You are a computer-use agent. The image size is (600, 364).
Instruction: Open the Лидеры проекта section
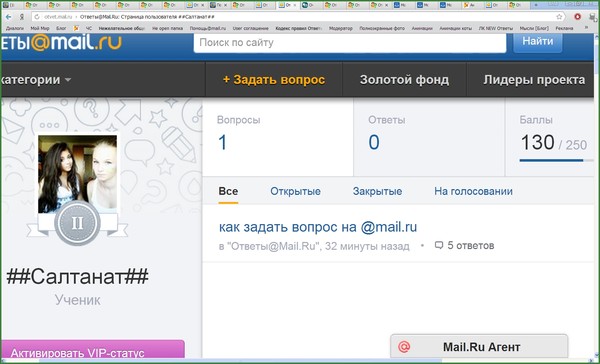tap(534, 80)
